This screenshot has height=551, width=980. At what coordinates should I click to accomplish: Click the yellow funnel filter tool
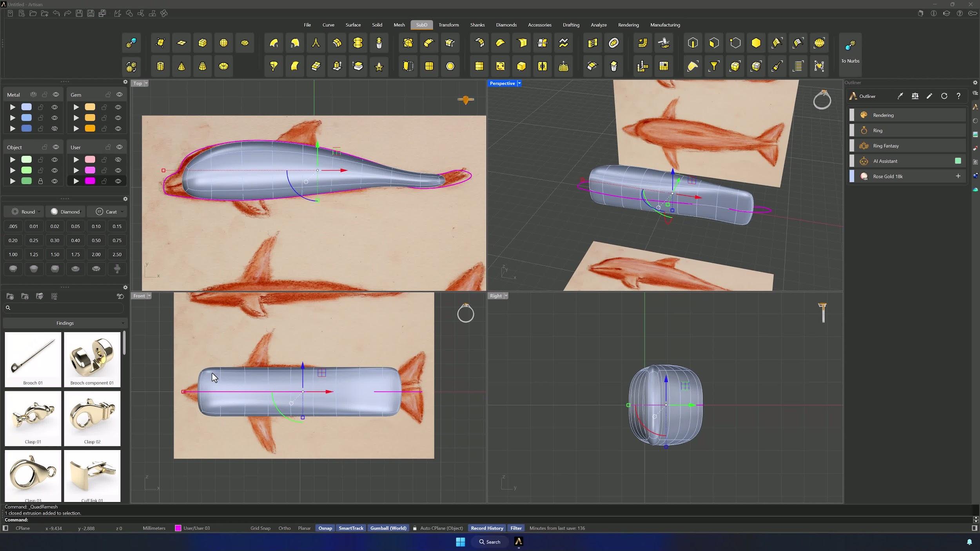[x=714, y=66]
